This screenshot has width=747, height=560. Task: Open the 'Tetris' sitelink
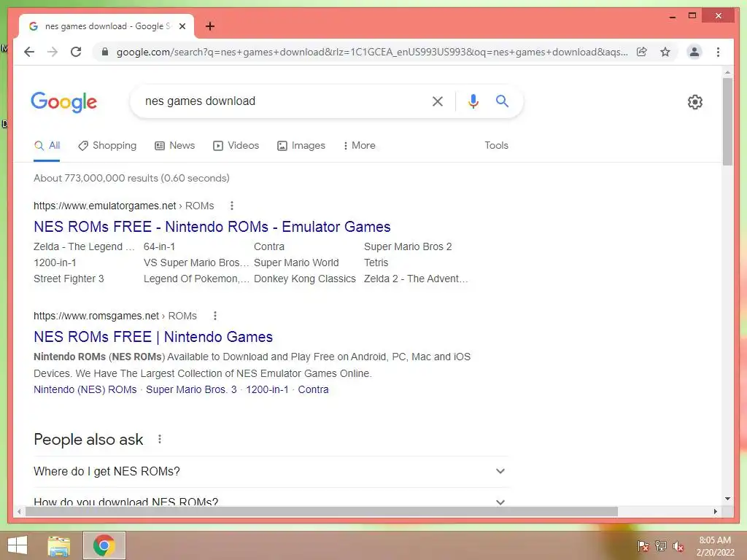(376, 262)
